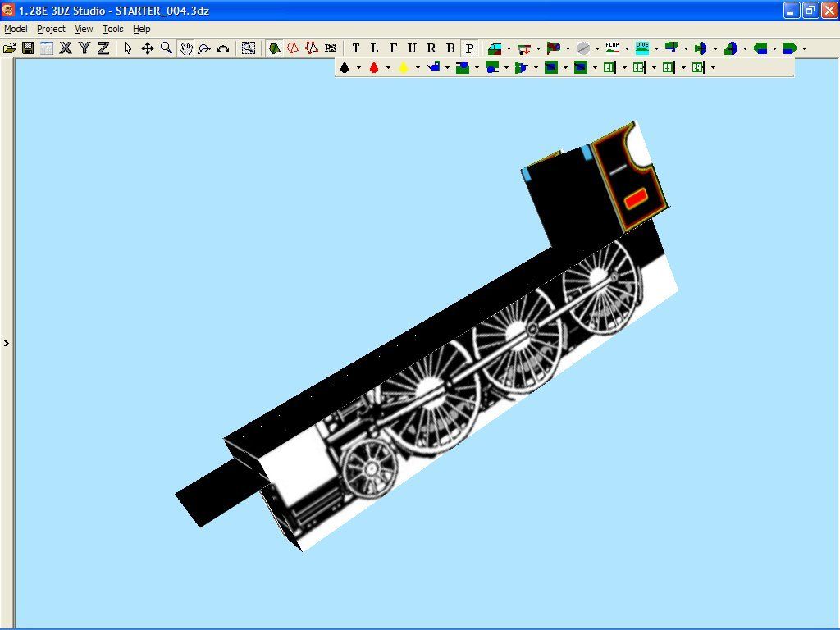Toggle red wireframe render mode
The height and width of the screenshot is (630, 840).
[293, 48]
